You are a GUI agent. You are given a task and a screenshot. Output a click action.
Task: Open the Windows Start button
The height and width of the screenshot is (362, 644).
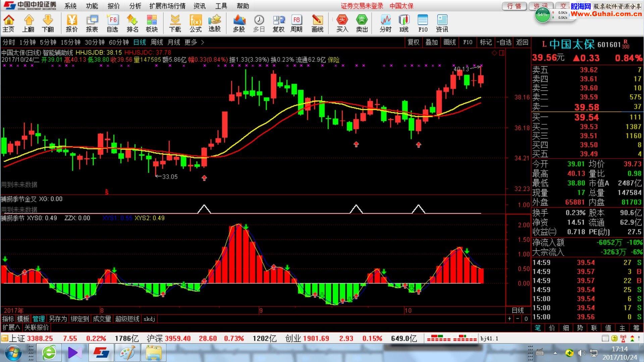[x=14, y=353]
